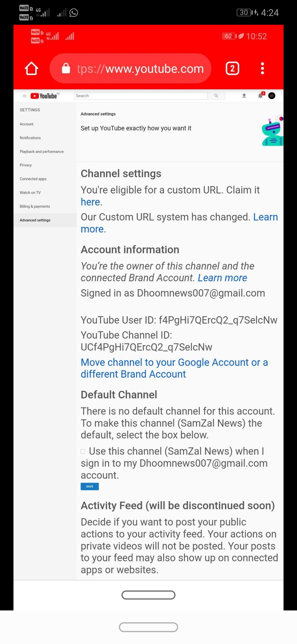Image resolution: width=297 pixels, height=644 pixels.
Task: Click 'Learn more' about Brand Account ownership
Action: [x=222, y=278]
